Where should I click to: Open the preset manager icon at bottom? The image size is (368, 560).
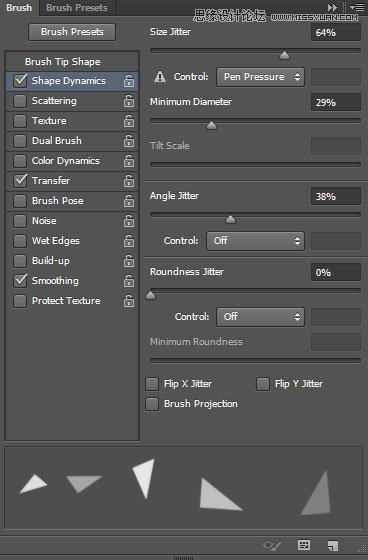tap(304, 545)
